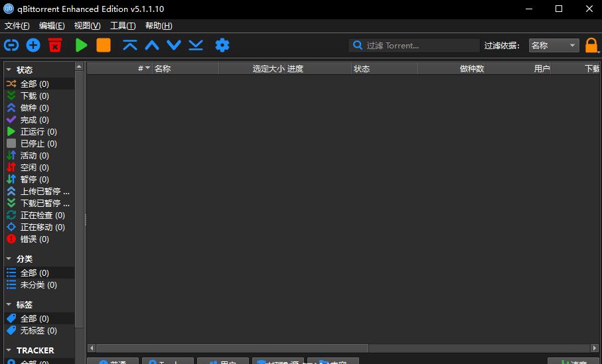Click the sidebar scrollbar up arrow

tap(79, 67)
